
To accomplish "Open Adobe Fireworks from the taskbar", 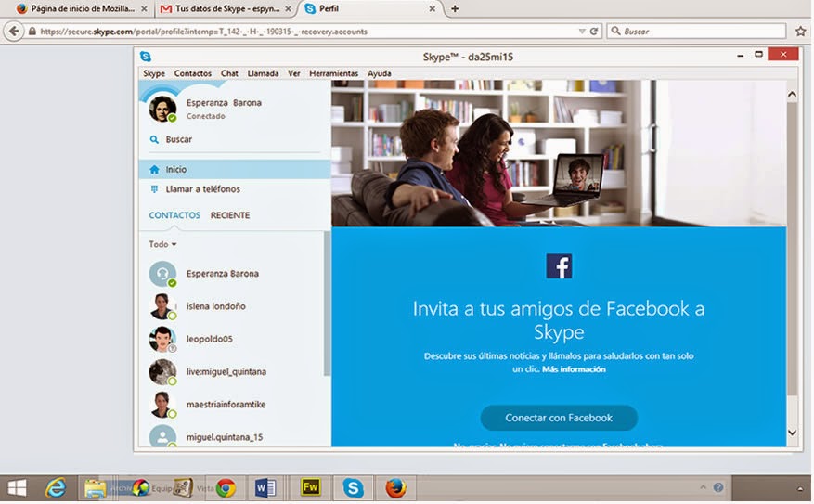I will point(310,487).
